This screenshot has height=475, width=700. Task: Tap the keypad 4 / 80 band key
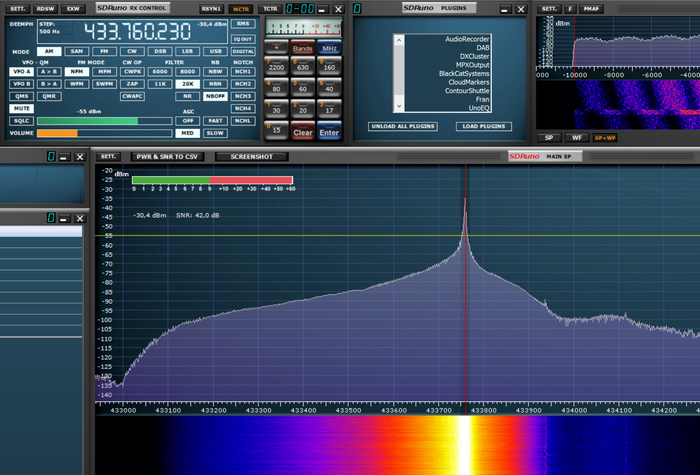pos(276,87)
